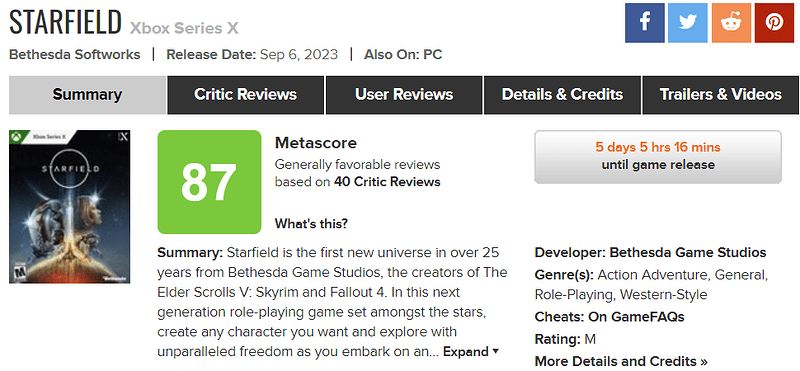800x371 pixels.
Task: Follow the More Details and Credits link
Action: pyautogui.click(x=621, y=362)
